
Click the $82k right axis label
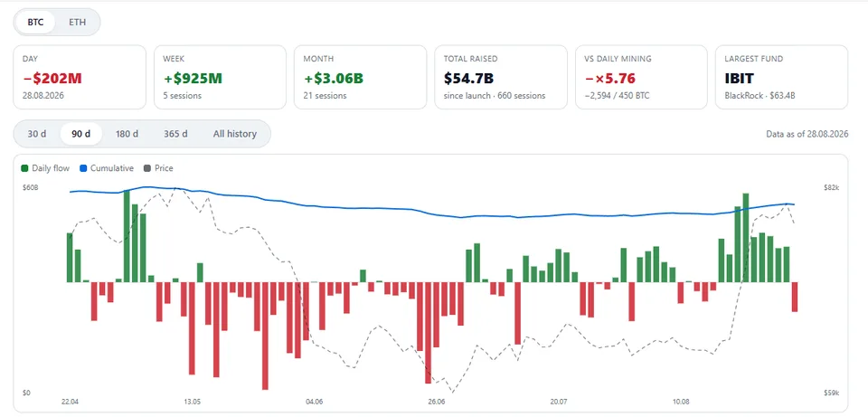coord(832,188)
